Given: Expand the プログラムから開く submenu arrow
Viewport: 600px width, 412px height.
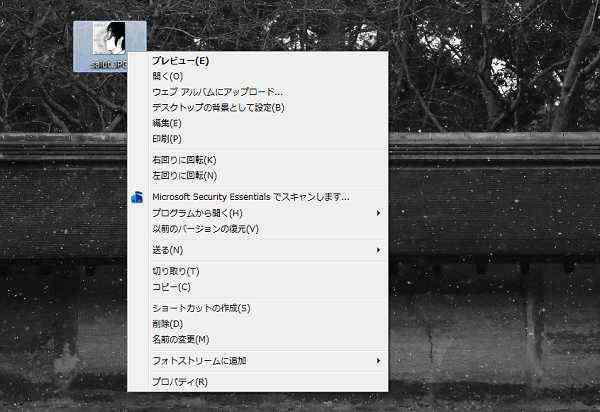Looking at the screenshot, I should tap(378, 213).
